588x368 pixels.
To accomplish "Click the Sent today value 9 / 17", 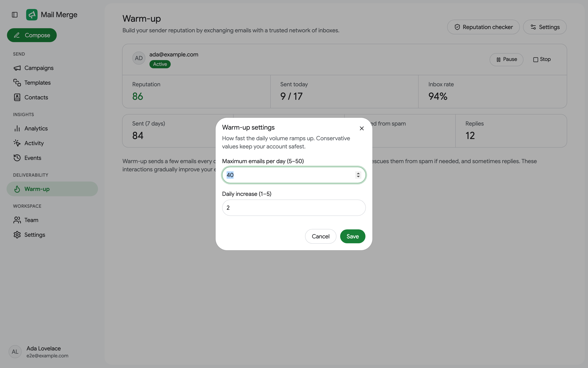I will [x=291, y=96].
